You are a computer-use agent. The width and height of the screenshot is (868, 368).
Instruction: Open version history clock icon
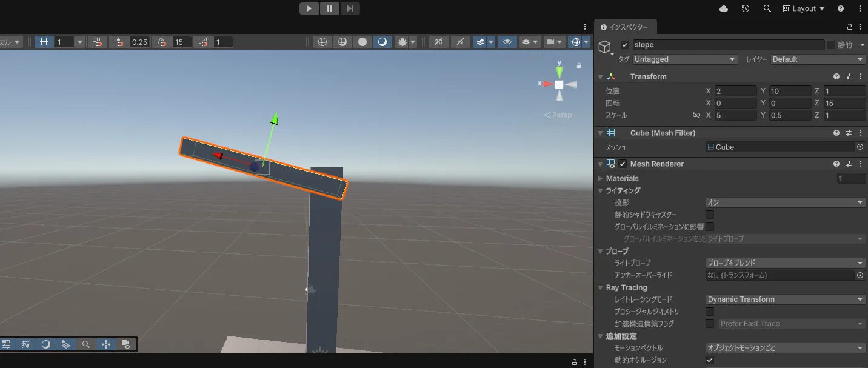click(746, 8)
